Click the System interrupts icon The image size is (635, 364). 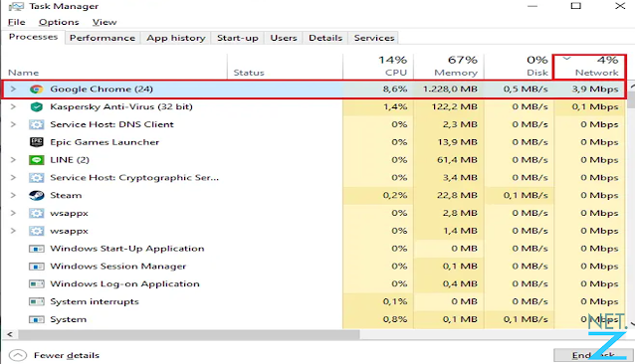pos(37,302)
